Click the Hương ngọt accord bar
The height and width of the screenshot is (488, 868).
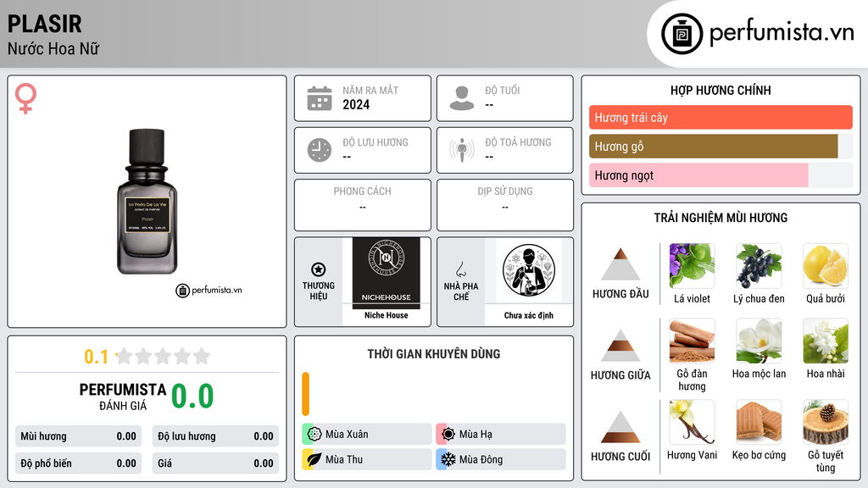[x=721, y=175]
